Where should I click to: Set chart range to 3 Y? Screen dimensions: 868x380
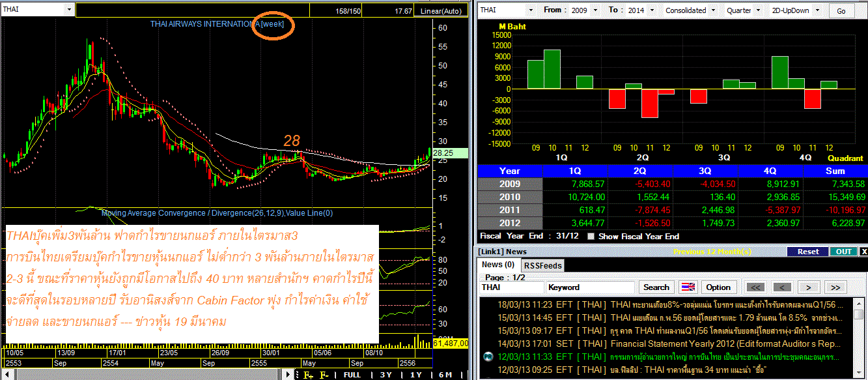click(x=386, y=375)
